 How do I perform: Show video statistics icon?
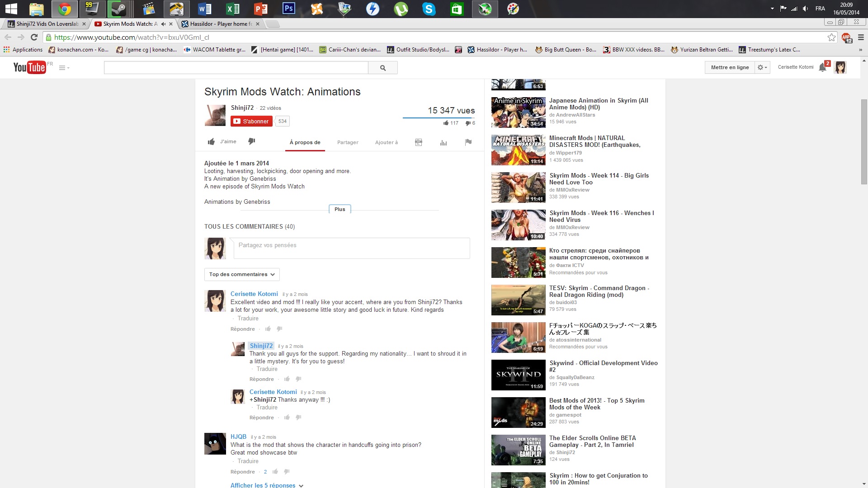pos(443,142)
